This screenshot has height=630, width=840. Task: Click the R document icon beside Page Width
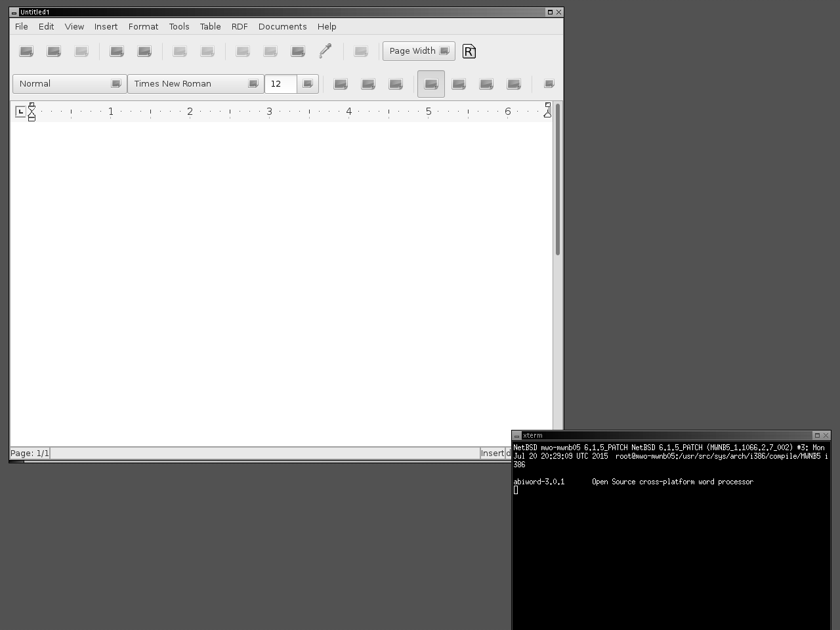[469, 51]
